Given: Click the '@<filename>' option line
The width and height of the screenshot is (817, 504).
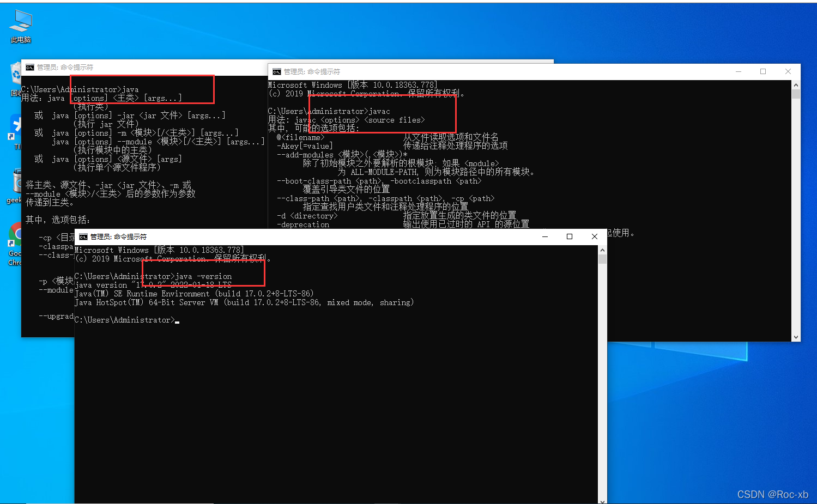Looking at the screenshot, I should pyautogui.click(x=388, y=137).
